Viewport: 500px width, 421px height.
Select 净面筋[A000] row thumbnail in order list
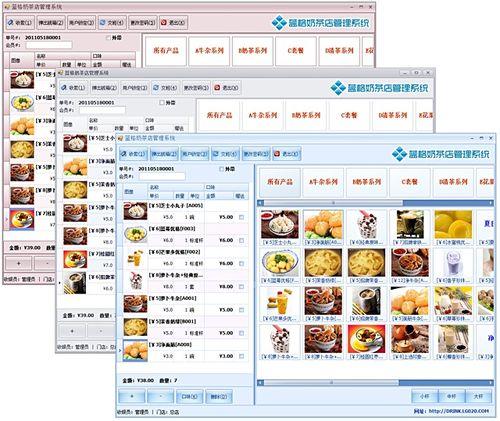[135, 351]
